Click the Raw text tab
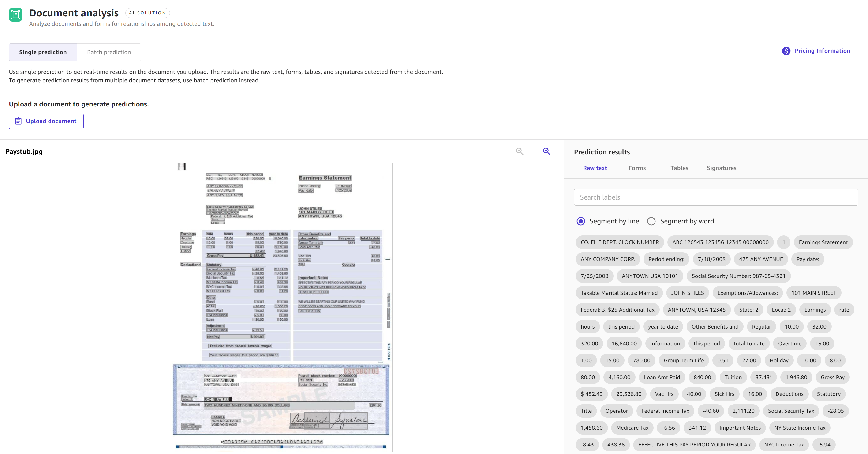This screenshot has width=868, height=454. 595,168
